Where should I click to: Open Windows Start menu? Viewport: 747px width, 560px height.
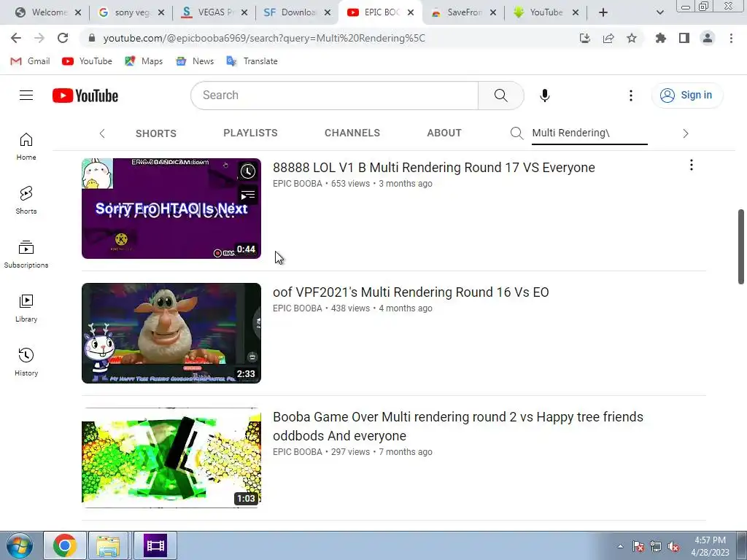click(x=20, y=545)
